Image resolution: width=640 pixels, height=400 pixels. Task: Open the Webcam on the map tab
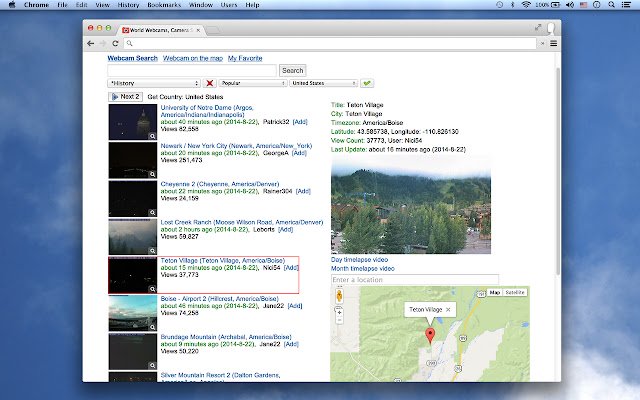[193, 58]
